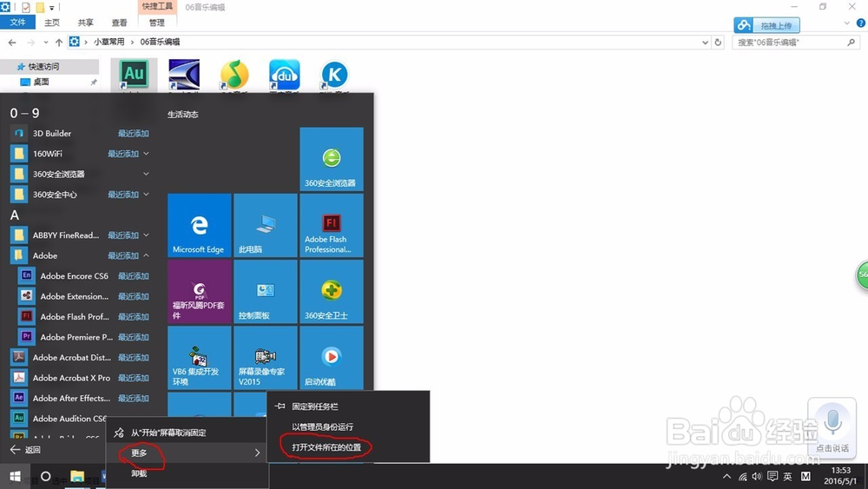
Task: Expand the 360安全中心 folder
Action: pyautogui.click(x=146, y=195)
